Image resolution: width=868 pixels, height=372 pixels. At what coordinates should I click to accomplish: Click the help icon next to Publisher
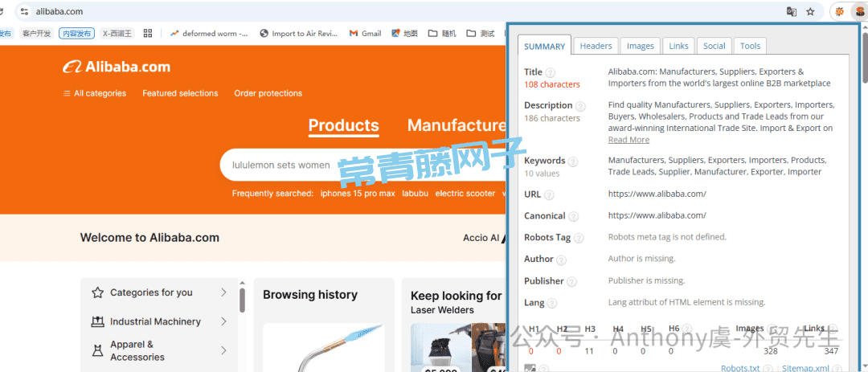572,282
